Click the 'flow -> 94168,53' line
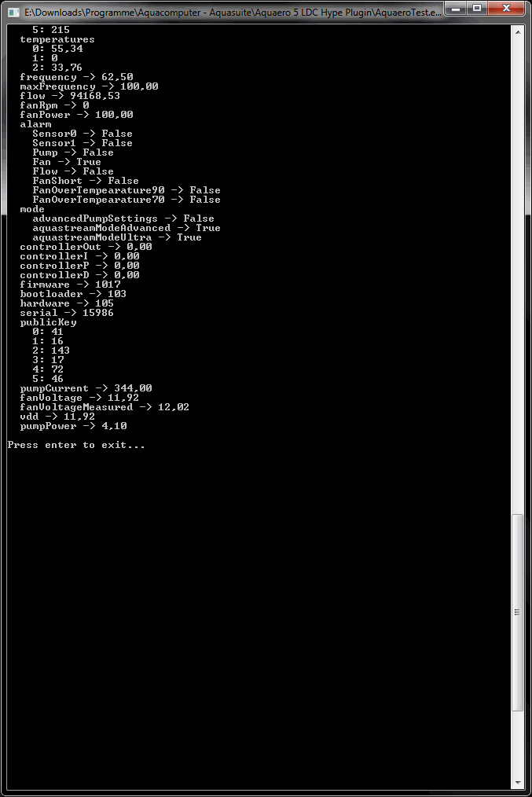The height and width of the screenshot is (797, 532). pyautogui.click(x=70, y=96)
